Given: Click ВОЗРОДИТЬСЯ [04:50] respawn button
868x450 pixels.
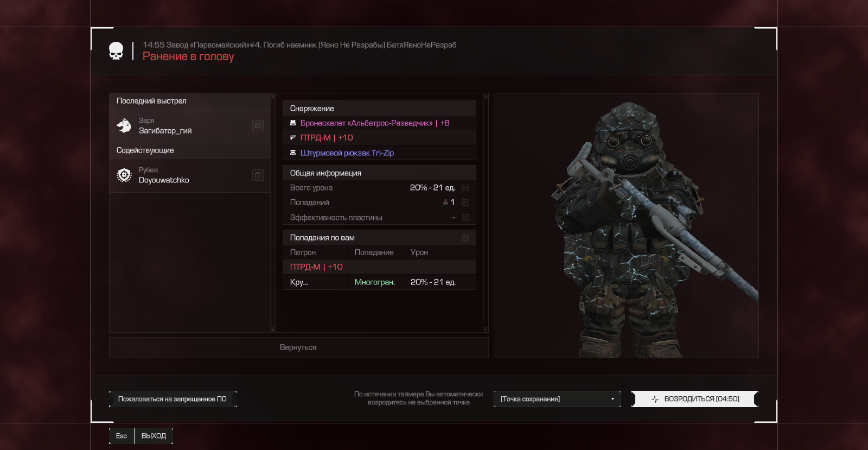Looking at the screenshot, I should pos(694,399).
